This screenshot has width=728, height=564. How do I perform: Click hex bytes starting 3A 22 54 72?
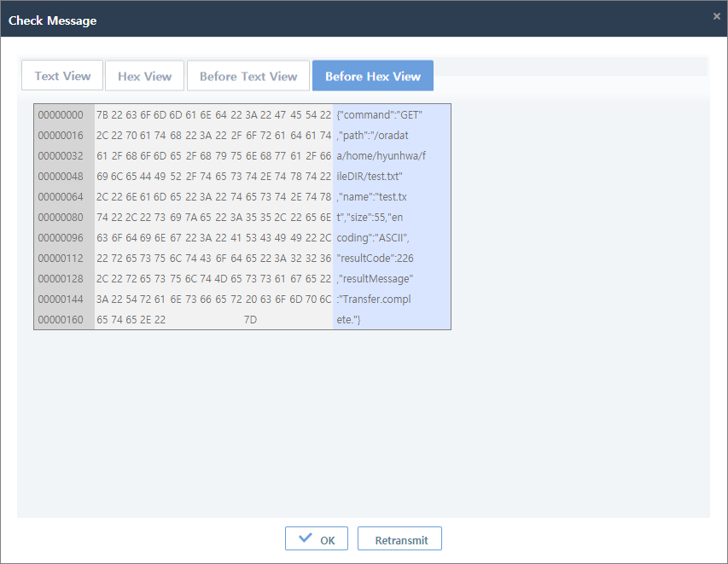pos(213,299)
